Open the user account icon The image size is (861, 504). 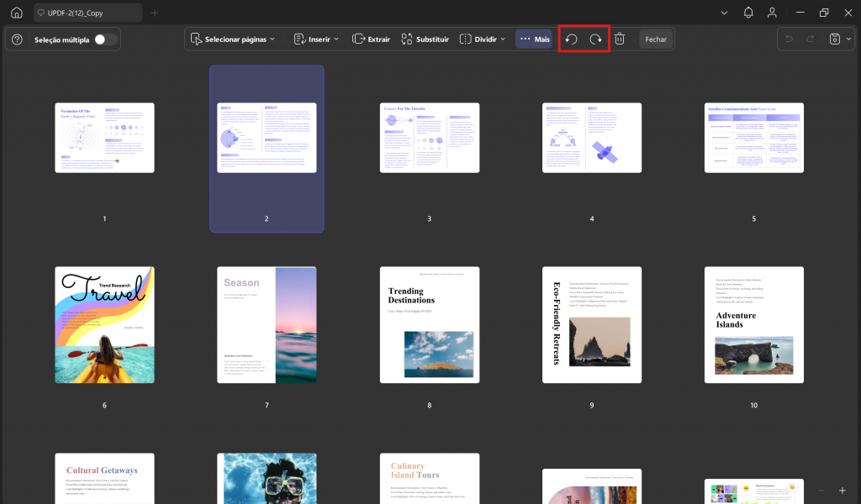[772, 13]
